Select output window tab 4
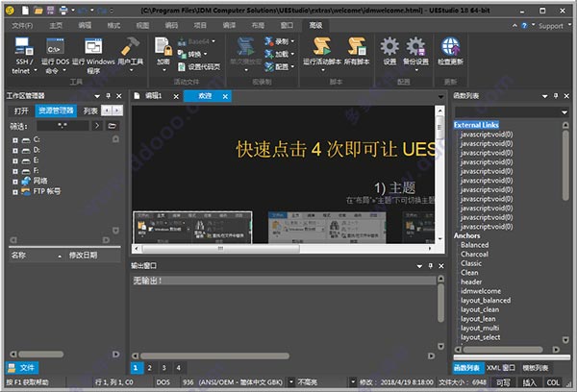Viewport: 577px width, 392px height. pyautogui.click(x=179, y=368)
